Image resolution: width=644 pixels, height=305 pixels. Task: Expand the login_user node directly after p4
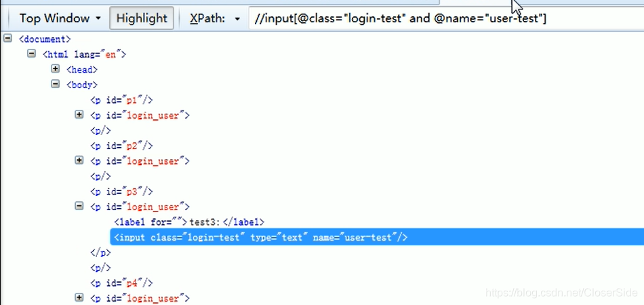pos(79,298)
